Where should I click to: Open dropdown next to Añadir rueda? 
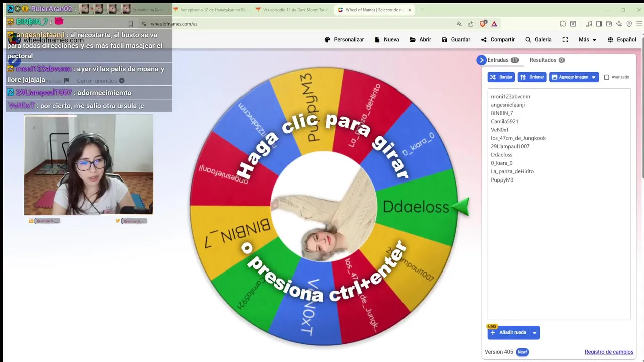coord(534,332)
